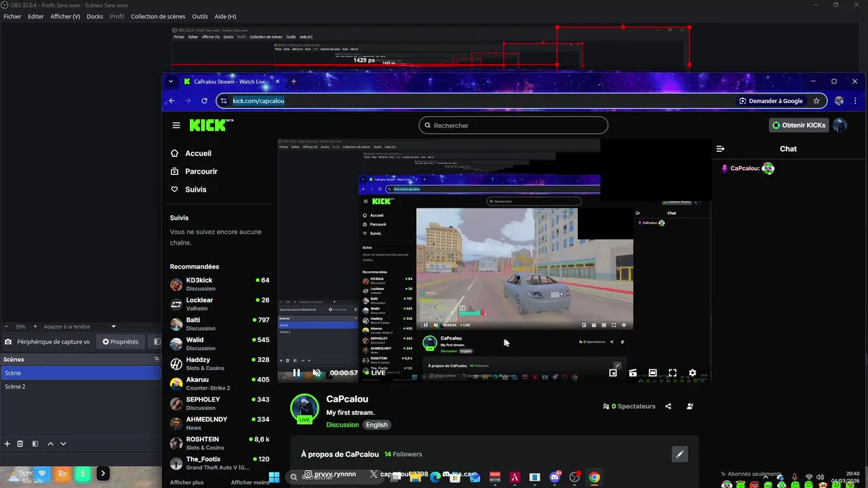Open the user icon next to share
The height and width of the screenshot is (488, 868).
pyautogui.click(x=690, y=406)
